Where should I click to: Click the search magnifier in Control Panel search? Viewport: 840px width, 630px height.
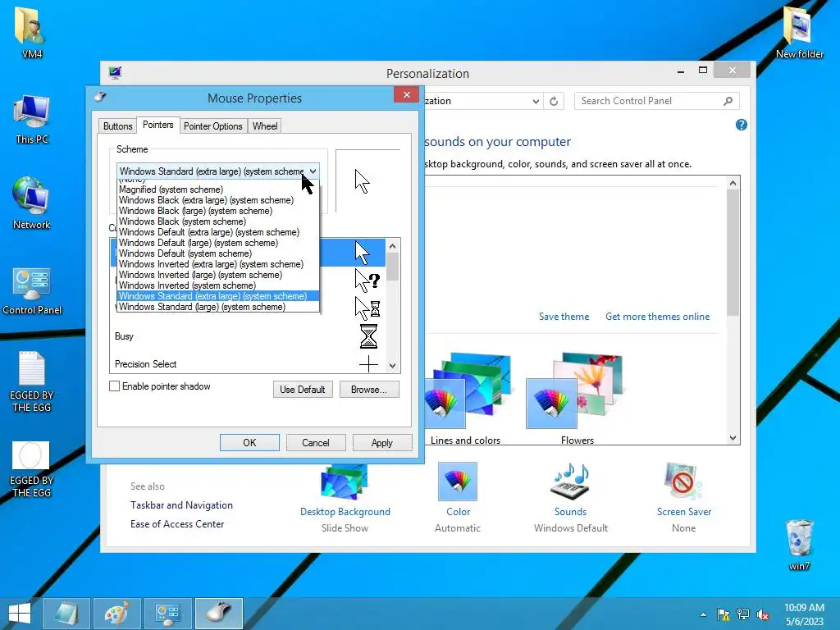(x=728, y=101)
